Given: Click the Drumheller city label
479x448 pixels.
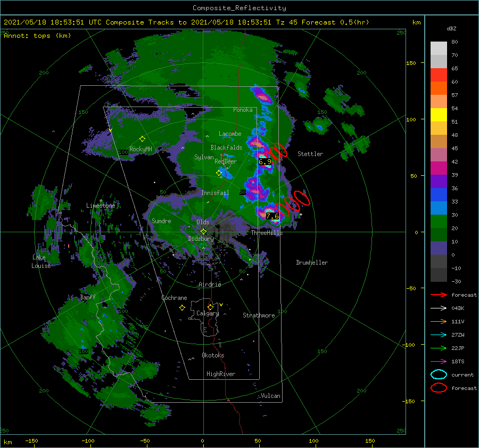Looking at the screenshot, I should [x=312, y=263].
